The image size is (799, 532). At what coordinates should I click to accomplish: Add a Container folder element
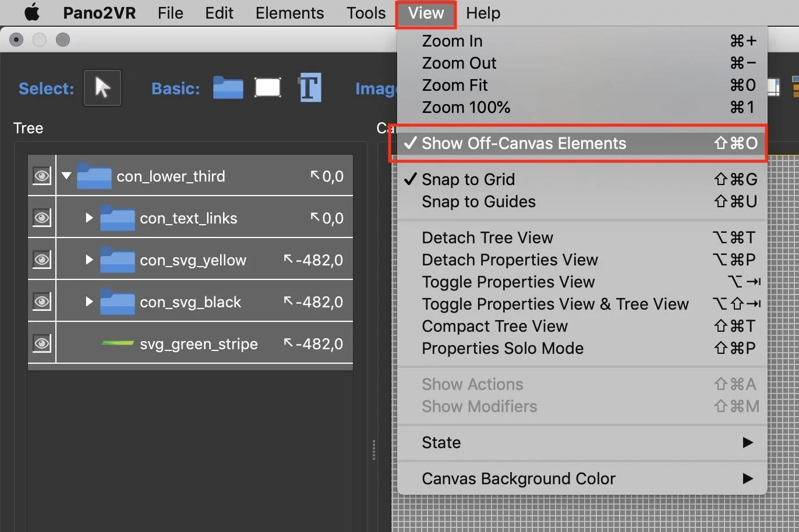click(x=228, y=88)
